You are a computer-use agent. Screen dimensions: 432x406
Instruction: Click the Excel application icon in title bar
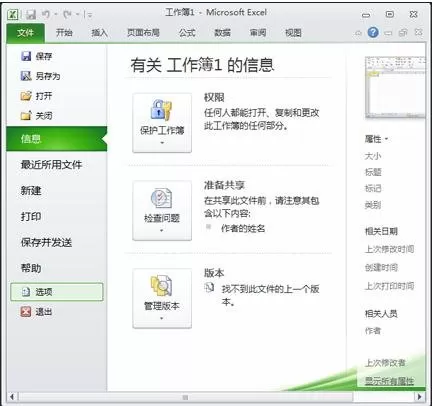pos(13,14)
